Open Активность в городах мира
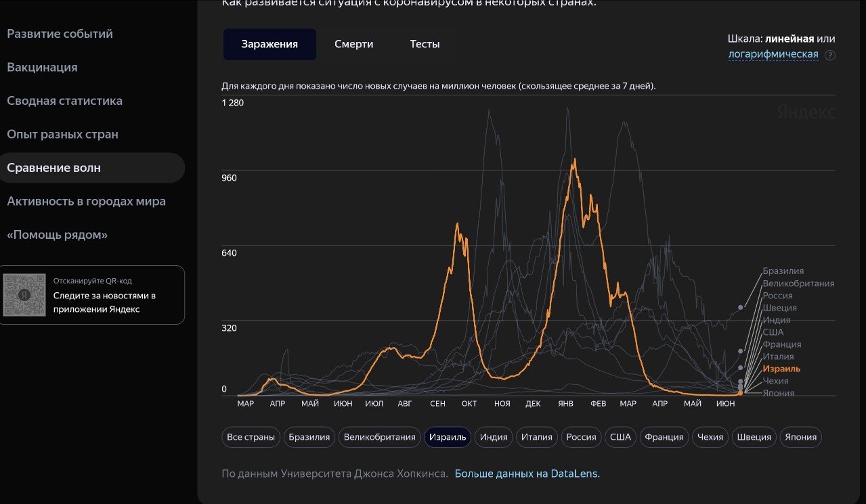866x504 pixels. [86, 201]
